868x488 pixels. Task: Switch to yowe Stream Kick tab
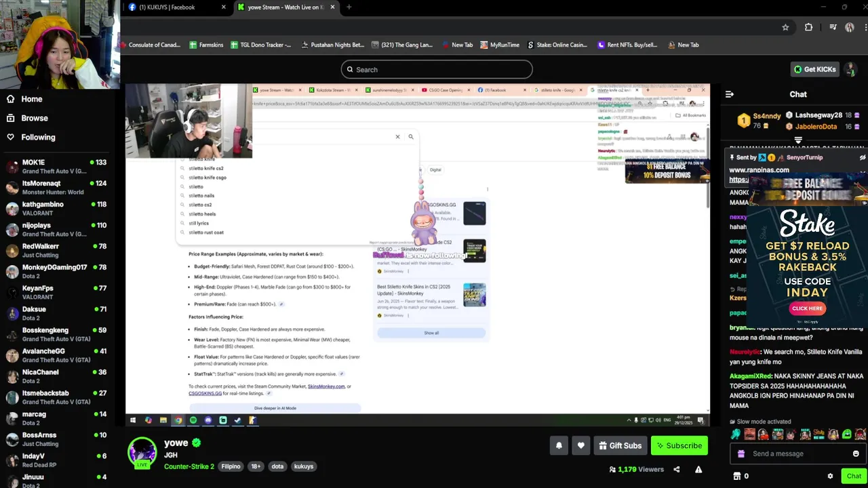tap(285, 7)
